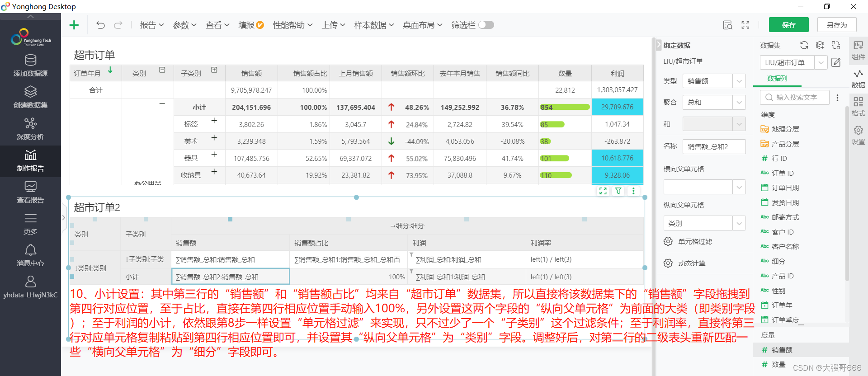
Task: Click the add dataset layers icon
Action: (820, 45)
